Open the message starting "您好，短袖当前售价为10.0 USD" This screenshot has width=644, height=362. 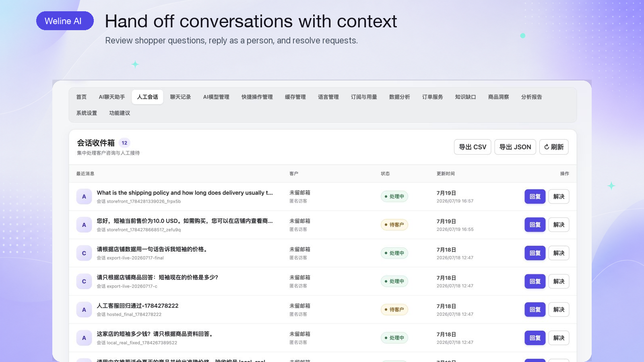(185, 221)
